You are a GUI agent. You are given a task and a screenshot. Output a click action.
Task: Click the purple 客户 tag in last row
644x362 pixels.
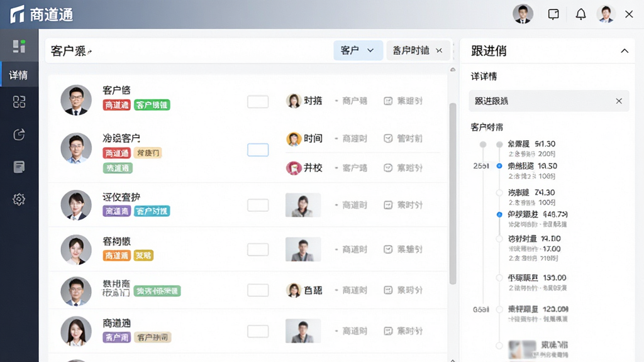click(x=116, y=337)
